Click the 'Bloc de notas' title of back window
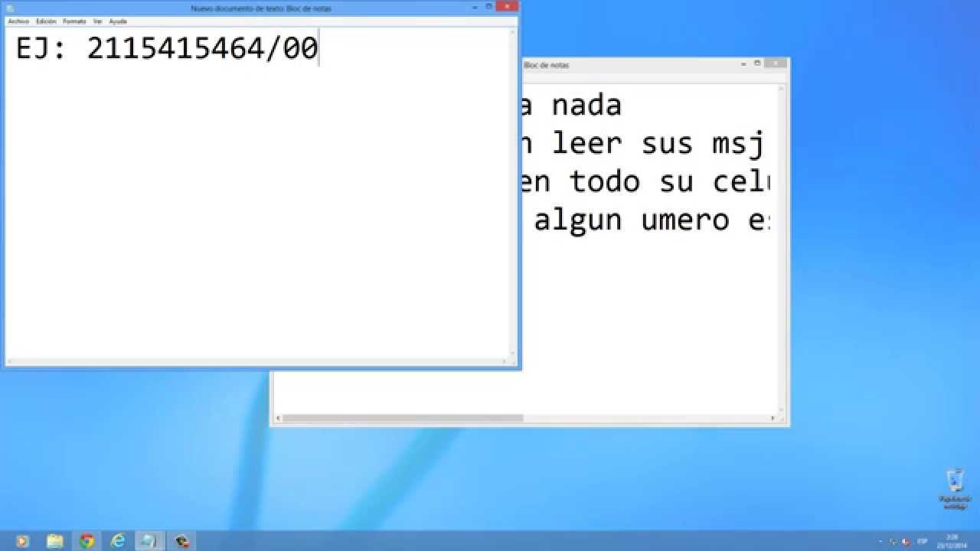Screen dimensions: 980x551 [547, 66]
